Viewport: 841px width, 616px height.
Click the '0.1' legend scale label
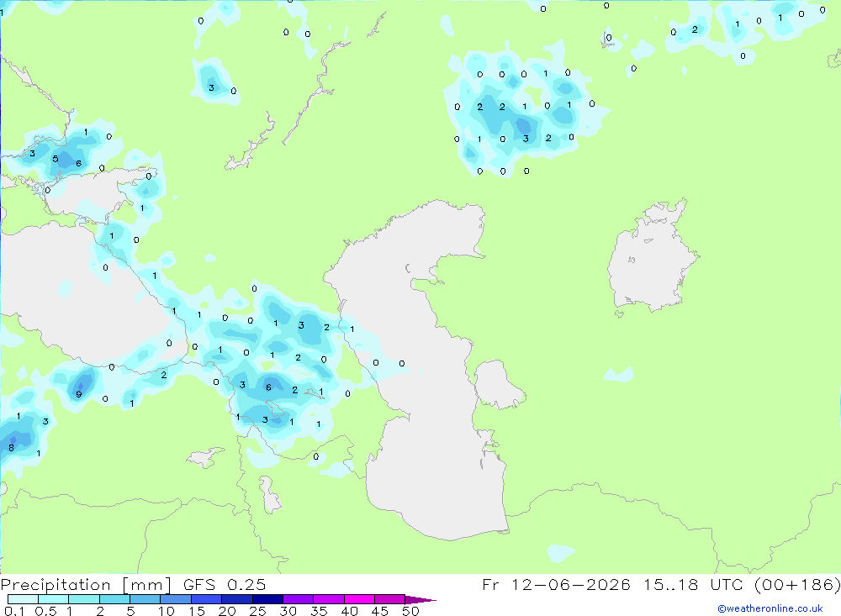[14, 611]
